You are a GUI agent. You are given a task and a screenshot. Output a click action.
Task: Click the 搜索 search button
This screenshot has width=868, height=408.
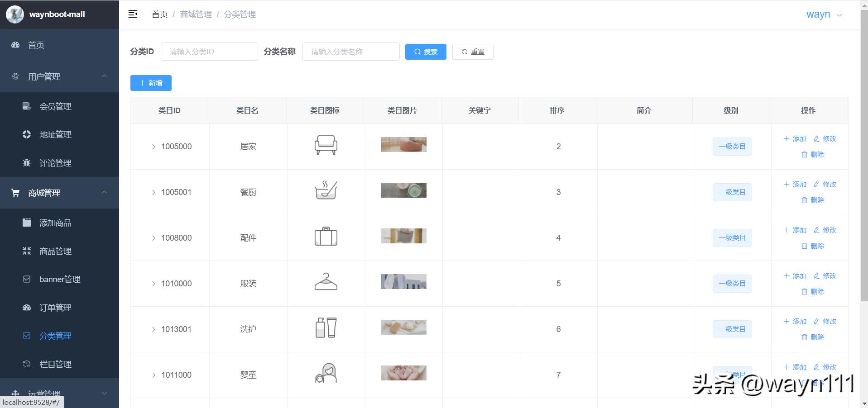(425, 52)
